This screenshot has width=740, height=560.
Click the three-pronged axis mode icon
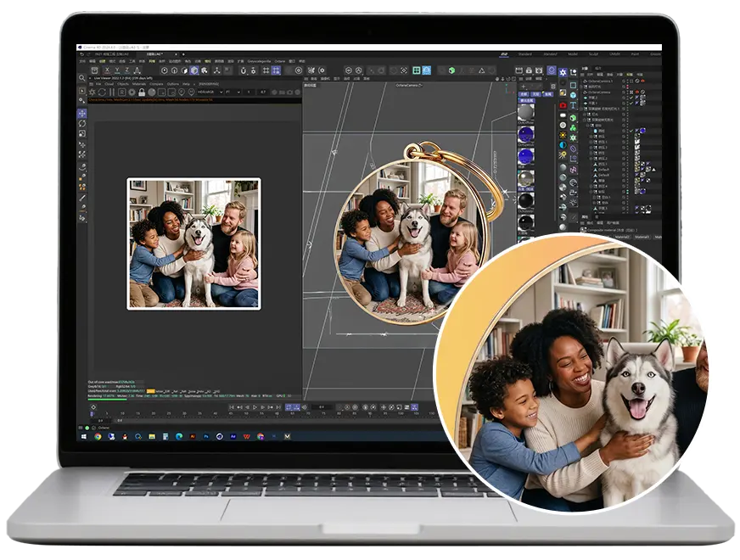tap(217, 70)
